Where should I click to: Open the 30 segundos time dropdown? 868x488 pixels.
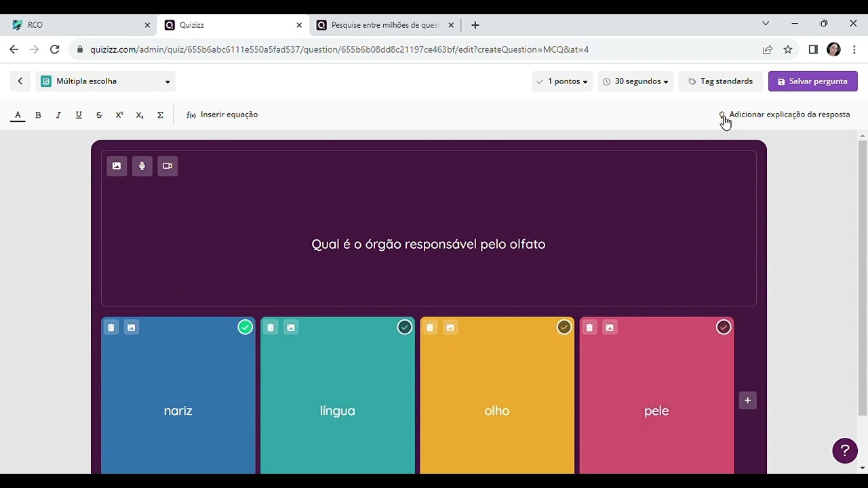[635, 81]
